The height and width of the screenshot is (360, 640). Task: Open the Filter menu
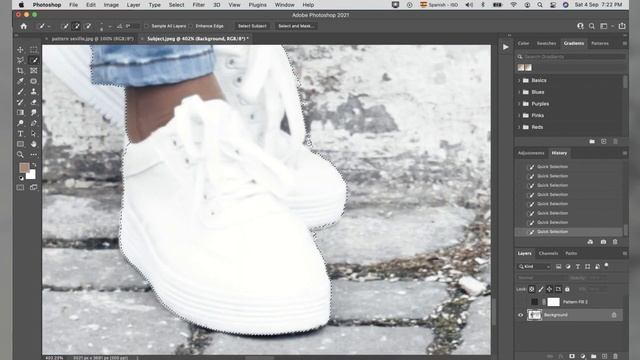pos(198,5)
